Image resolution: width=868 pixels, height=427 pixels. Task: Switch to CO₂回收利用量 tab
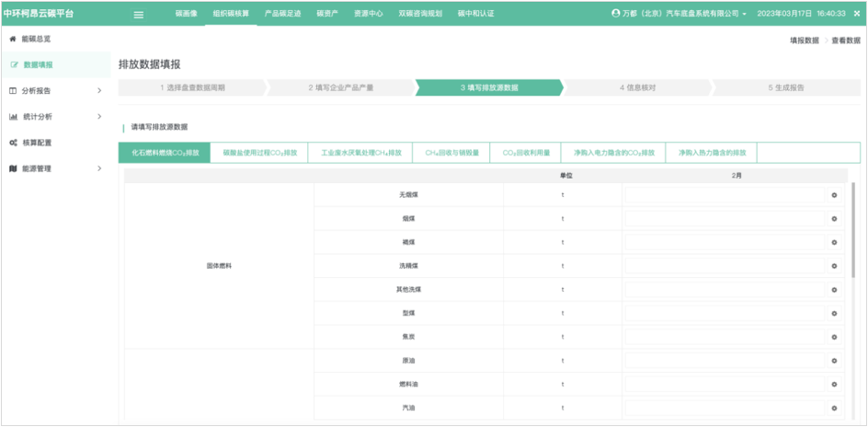[x=525, y=153]
